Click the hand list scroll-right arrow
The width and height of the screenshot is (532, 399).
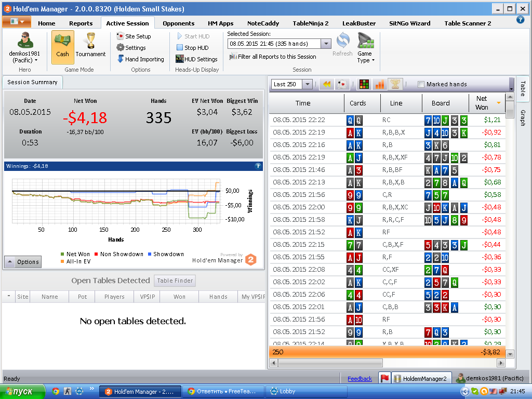click(501, 363)
